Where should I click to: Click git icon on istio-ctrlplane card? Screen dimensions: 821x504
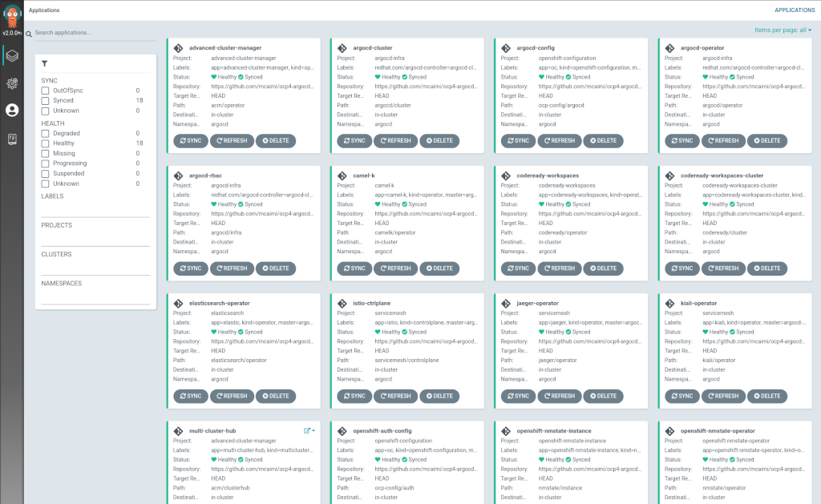(x=342, y=303)
